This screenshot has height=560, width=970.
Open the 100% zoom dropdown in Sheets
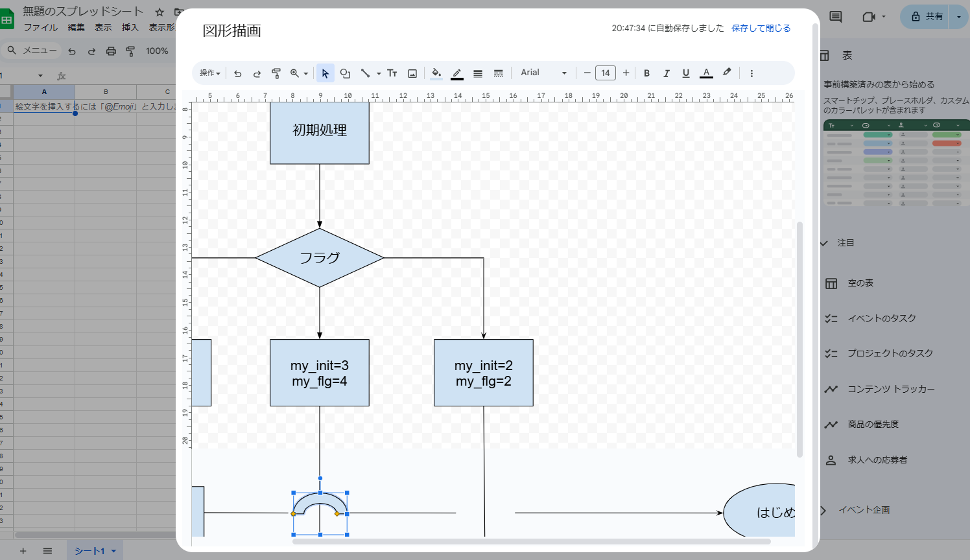pos(158,51)
